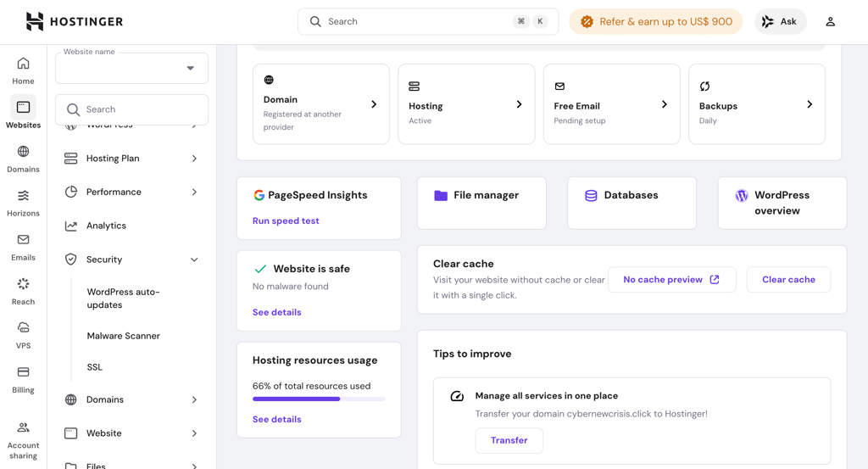Open the Backups card arrow

click(810, 104)
